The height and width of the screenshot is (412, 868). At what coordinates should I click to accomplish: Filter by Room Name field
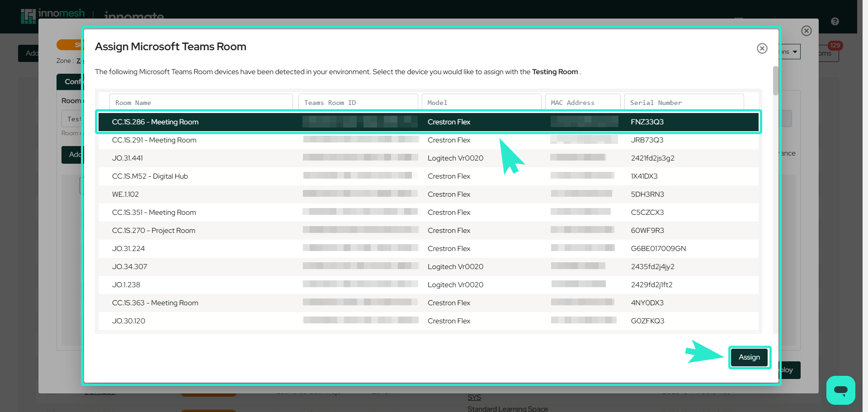point(201,103)
